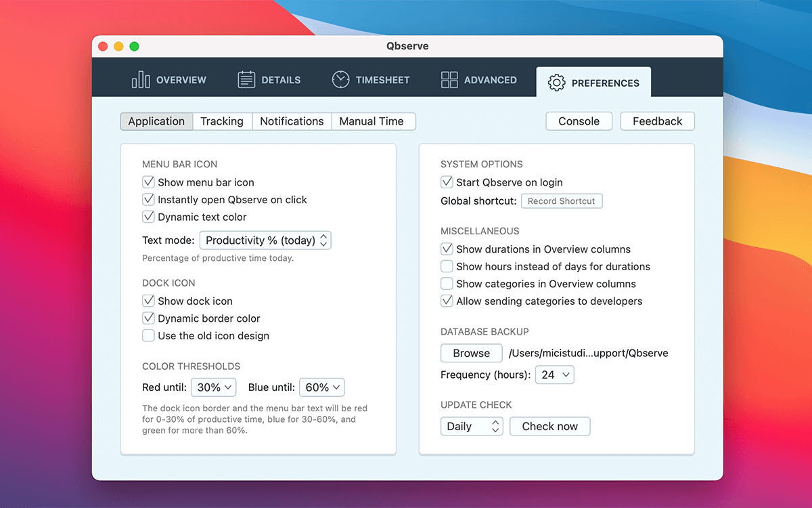The image size is (812, 508).
Task: Click the Qbserve window title
Action: (x=407, y=46)
